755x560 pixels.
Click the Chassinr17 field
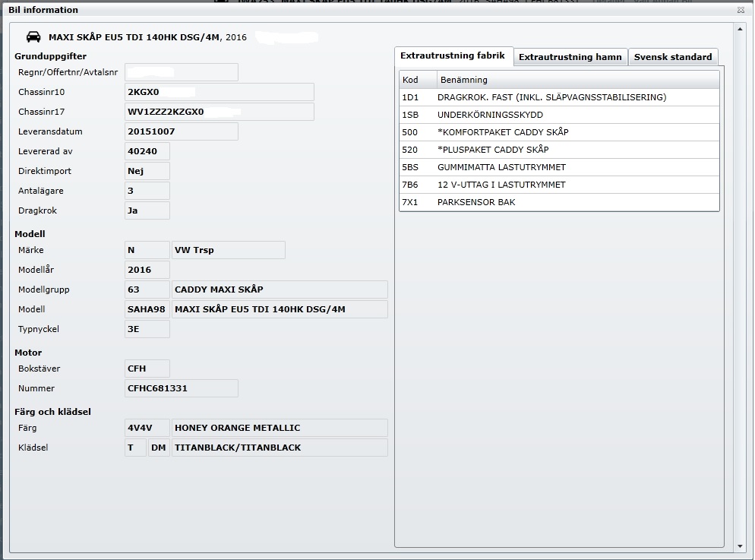tap(219, 112)
